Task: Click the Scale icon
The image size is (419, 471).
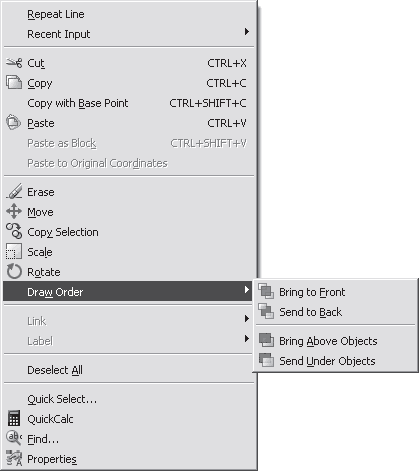Action: (14, 251)
